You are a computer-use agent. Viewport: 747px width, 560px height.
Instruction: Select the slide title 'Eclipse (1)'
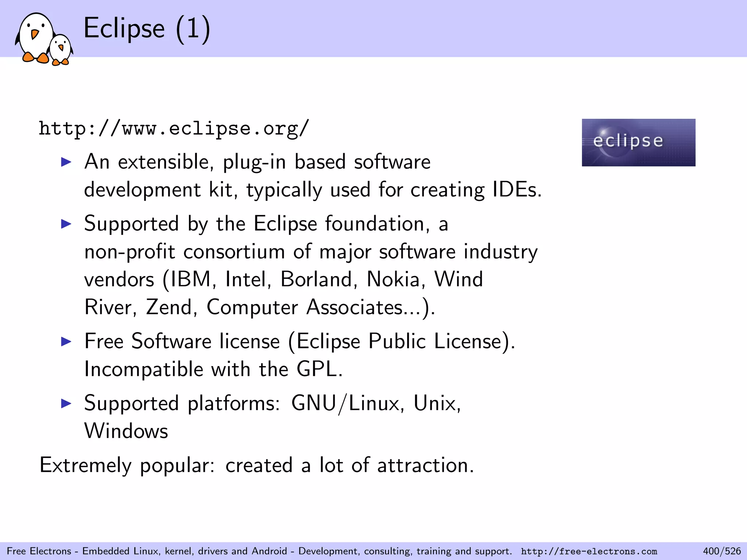tap(147, 28)
